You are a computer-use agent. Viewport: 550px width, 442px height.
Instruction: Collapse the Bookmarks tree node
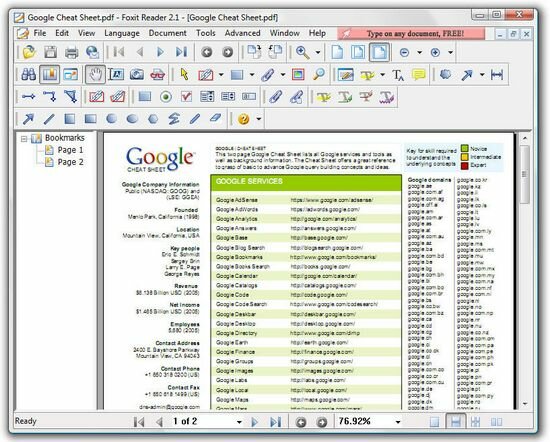coord(24,139)
